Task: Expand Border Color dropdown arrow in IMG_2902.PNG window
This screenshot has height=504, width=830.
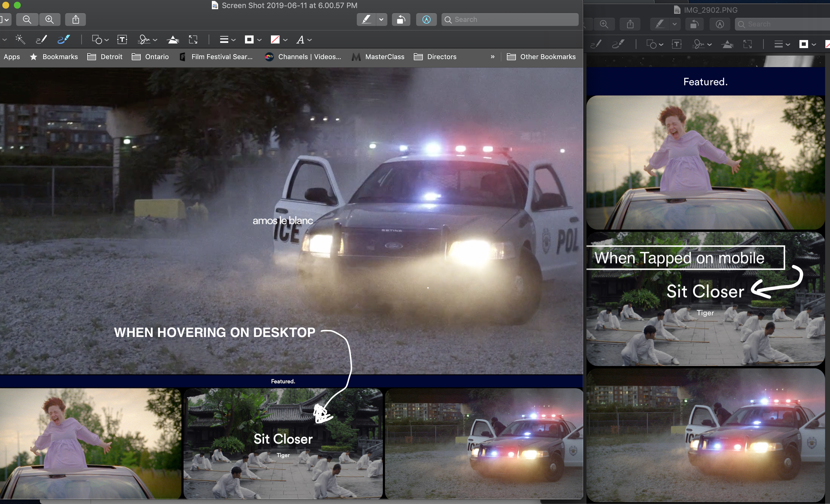Action: pyautogui.click(x=814, y=44)
